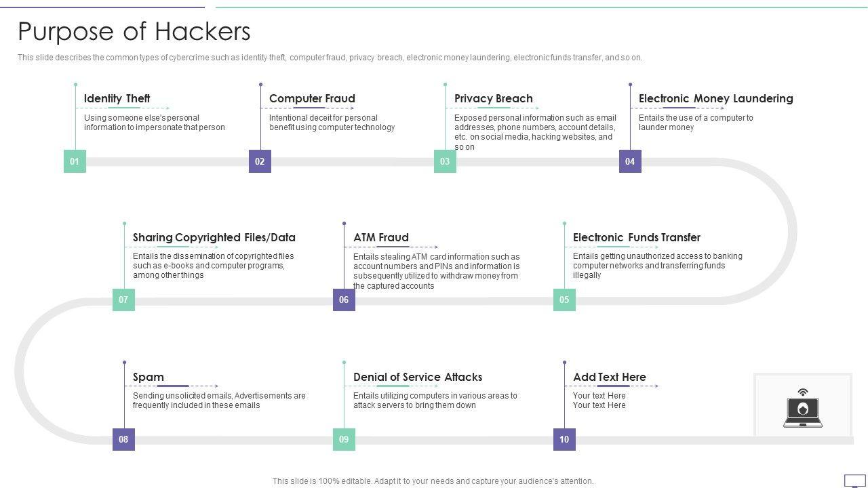Click the Add Text Here placeholder heading
This screenshot has height=488, width=868.
(609, 377)
